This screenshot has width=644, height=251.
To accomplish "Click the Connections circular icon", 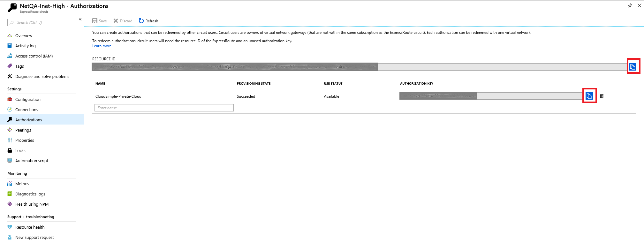I will (10, 110).
